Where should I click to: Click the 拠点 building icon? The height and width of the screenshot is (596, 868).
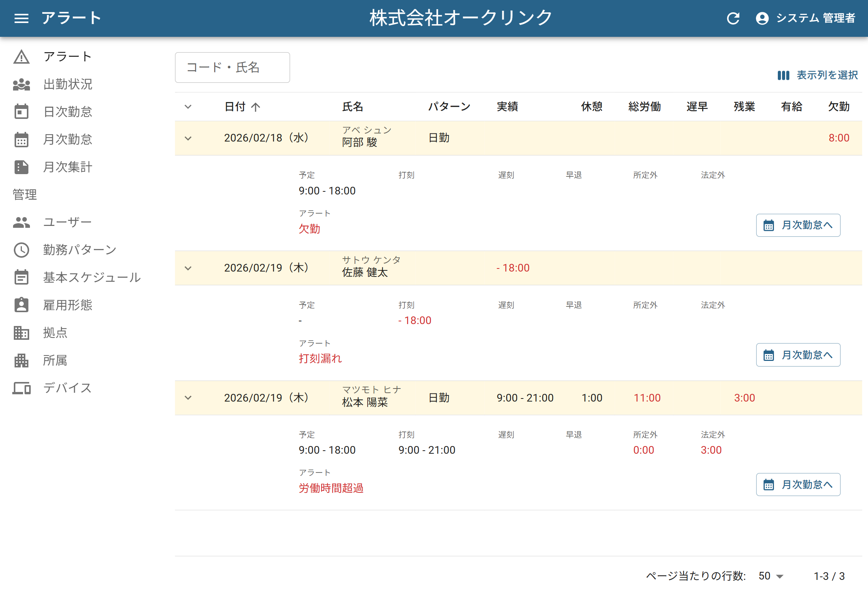coord(21,333)
